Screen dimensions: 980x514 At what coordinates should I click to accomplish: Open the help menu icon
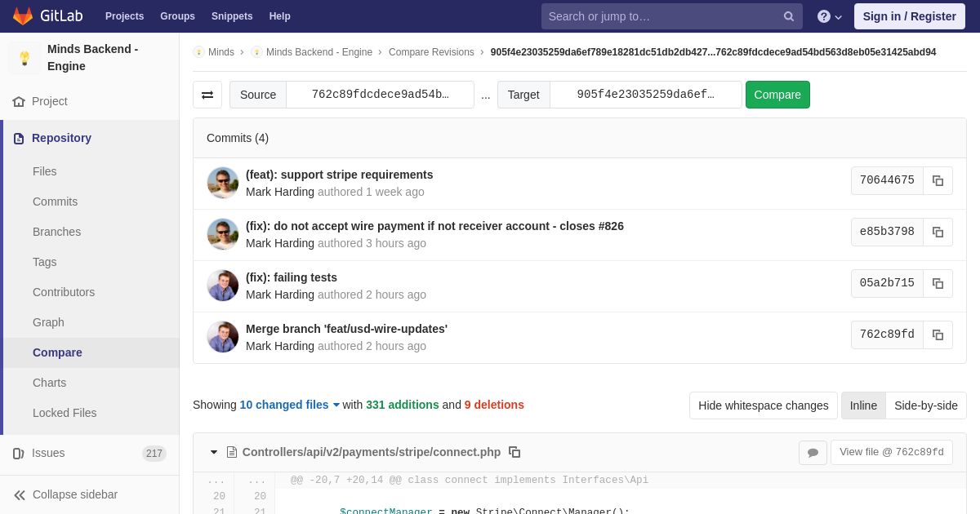(x=829, y=16)
